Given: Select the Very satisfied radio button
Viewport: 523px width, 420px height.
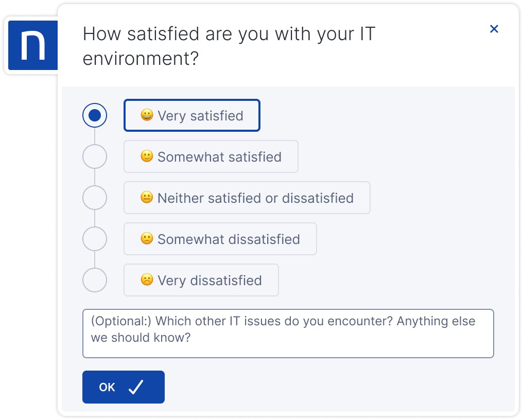Looking at the screenshot, I should pos(95,115).
